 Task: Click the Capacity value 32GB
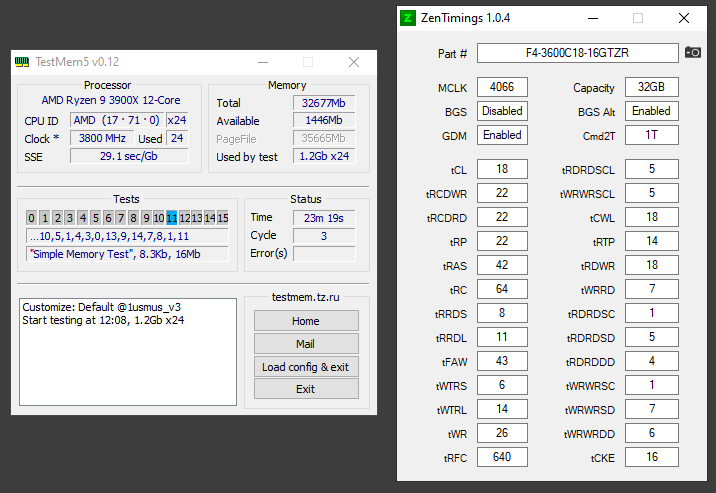pyautogui.click(x=652, y=87)
